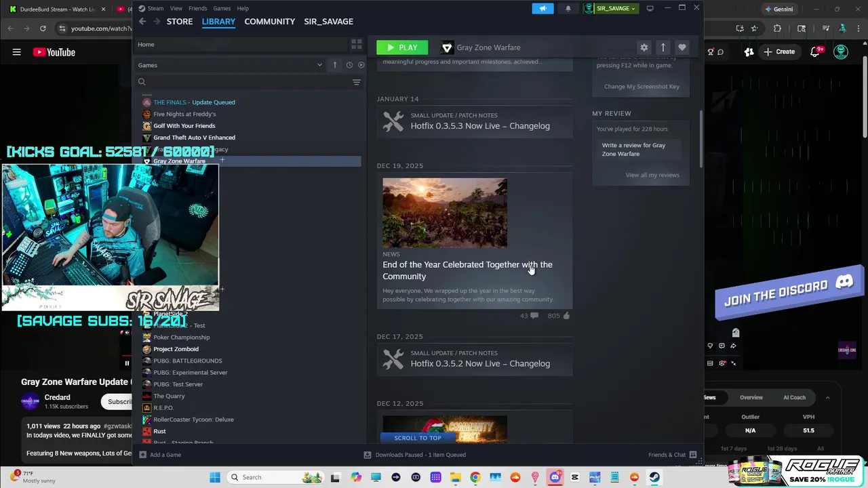This screenshot has height=488, width=868.
Task: Open Steam announcements megaphone icon
Action: [542, 8]
